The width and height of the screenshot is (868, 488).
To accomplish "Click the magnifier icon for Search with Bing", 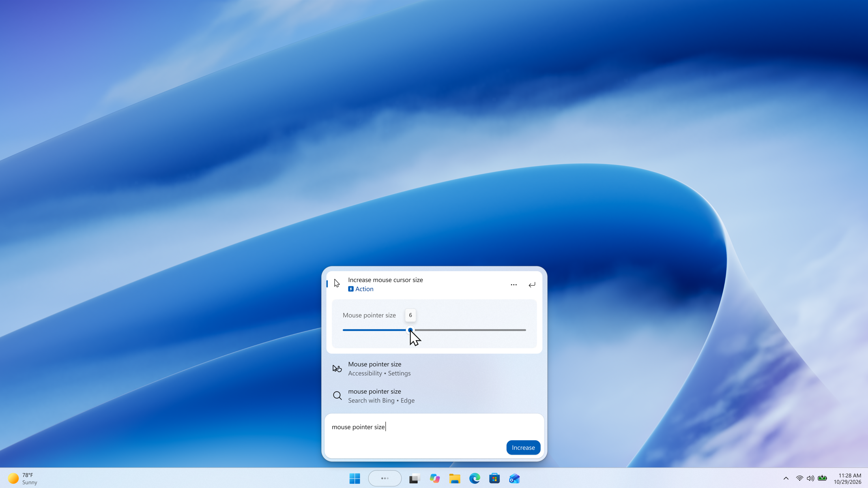I will coord(337,396).
